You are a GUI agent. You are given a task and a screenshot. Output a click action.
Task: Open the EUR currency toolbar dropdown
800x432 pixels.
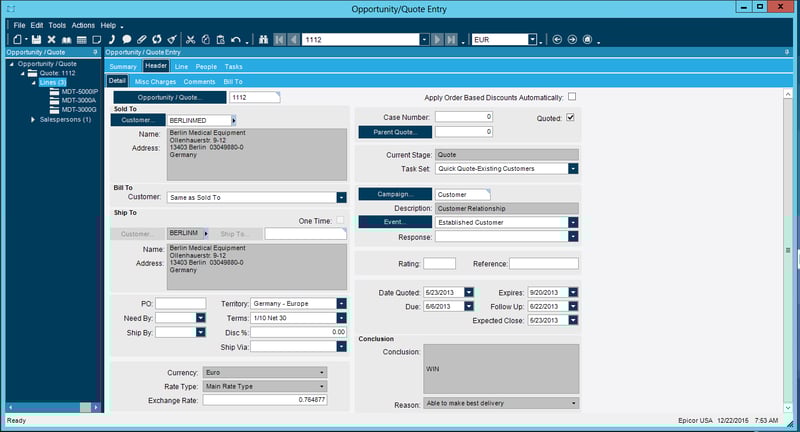tap(533, 39)
